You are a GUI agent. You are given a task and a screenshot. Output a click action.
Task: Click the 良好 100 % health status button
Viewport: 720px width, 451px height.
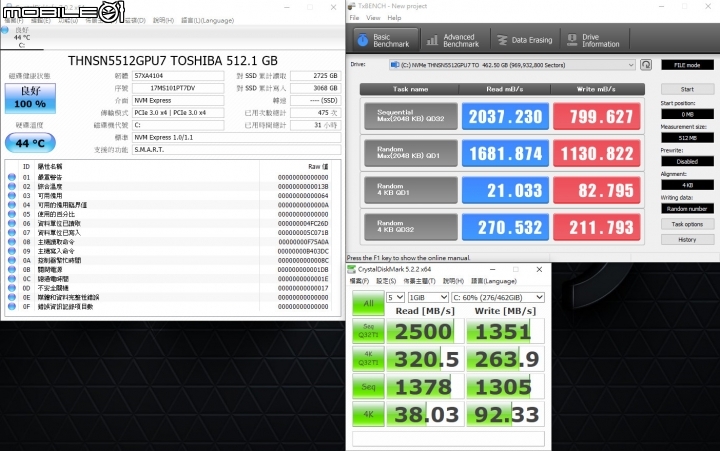click(x=30, y=98)
